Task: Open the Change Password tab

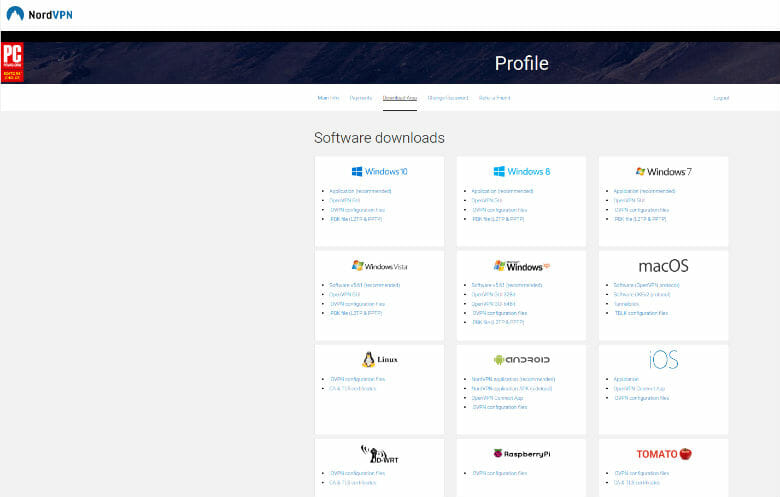Action: 448,98
